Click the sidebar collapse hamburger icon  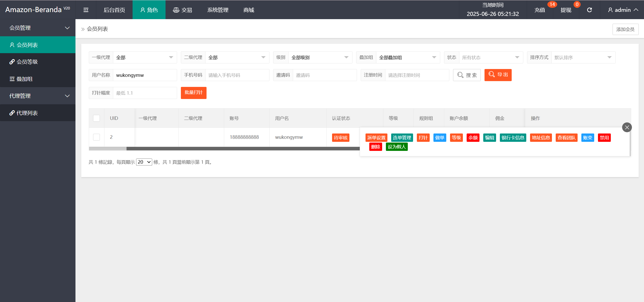pyautogui.click(x=86, y=10)
